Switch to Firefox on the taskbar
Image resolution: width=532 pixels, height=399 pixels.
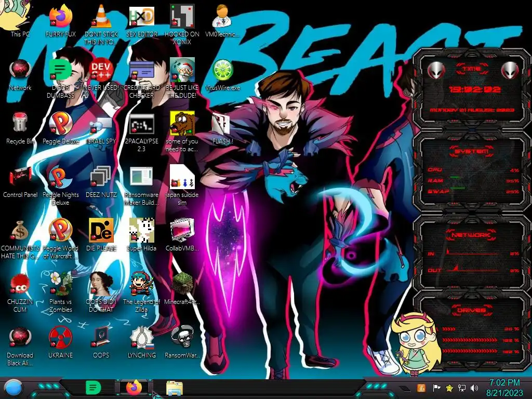[x=134, y=388]
